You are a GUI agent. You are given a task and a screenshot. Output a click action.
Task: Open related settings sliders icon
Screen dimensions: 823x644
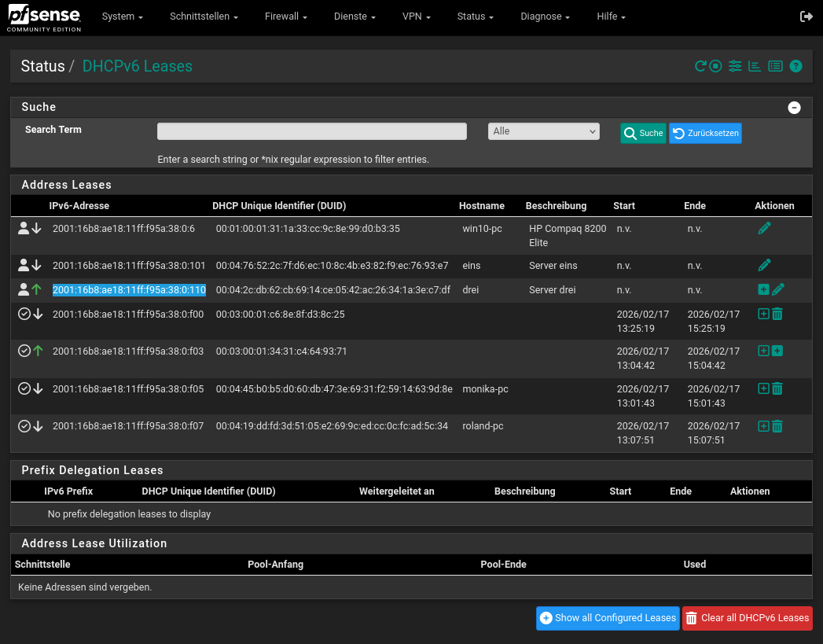point(735,67)
